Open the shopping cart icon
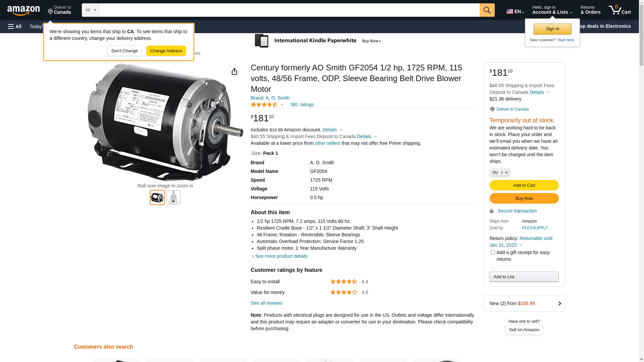Screen dimensions: 644x362 pyautogui.click(x=620, y=10)
